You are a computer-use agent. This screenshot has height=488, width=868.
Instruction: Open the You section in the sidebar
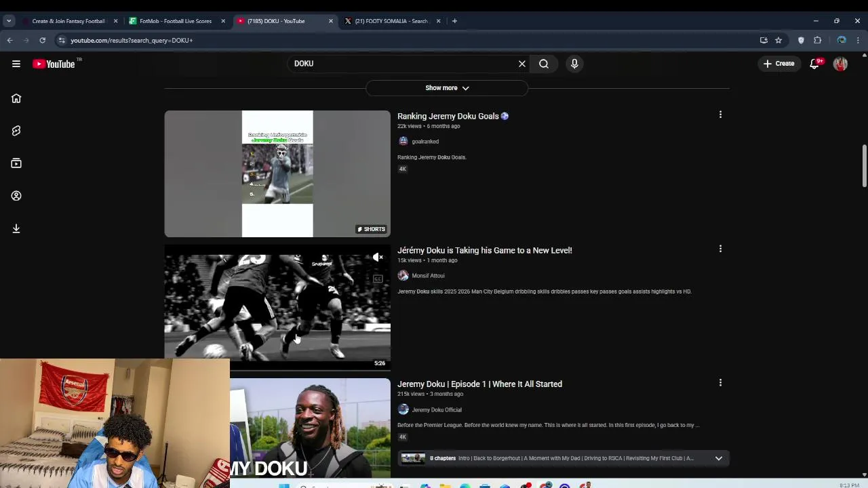pyautogui.click(x=16, y=196)
